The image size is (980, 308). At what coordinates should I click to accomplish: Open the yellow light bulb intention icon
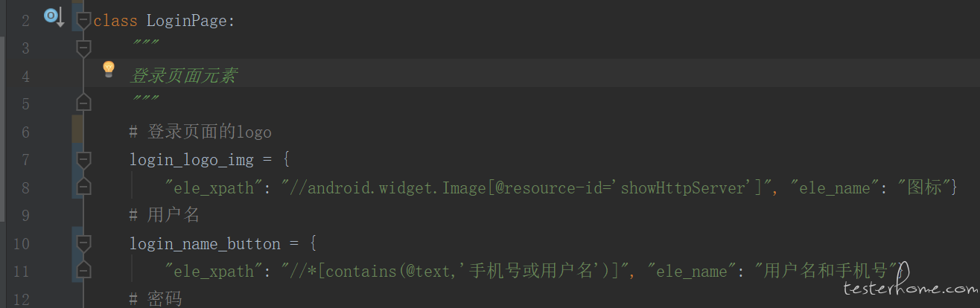(x=109, y=70)
